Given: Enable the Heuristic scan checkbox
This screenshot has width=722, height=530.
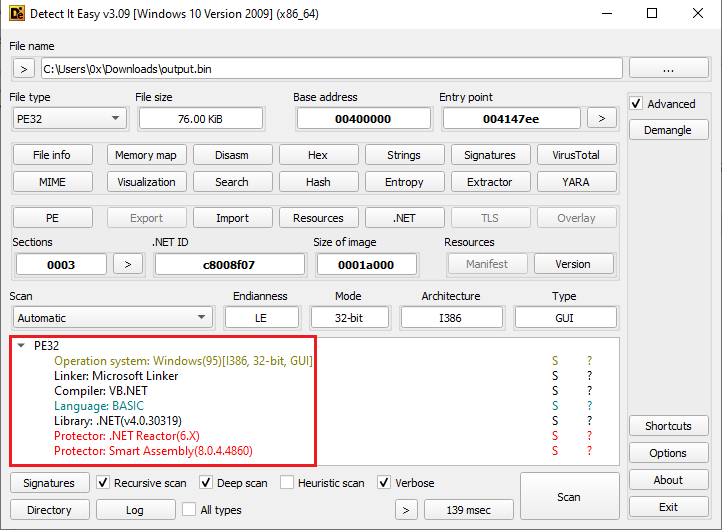Looking at the screenshot, I should [288, 483].
